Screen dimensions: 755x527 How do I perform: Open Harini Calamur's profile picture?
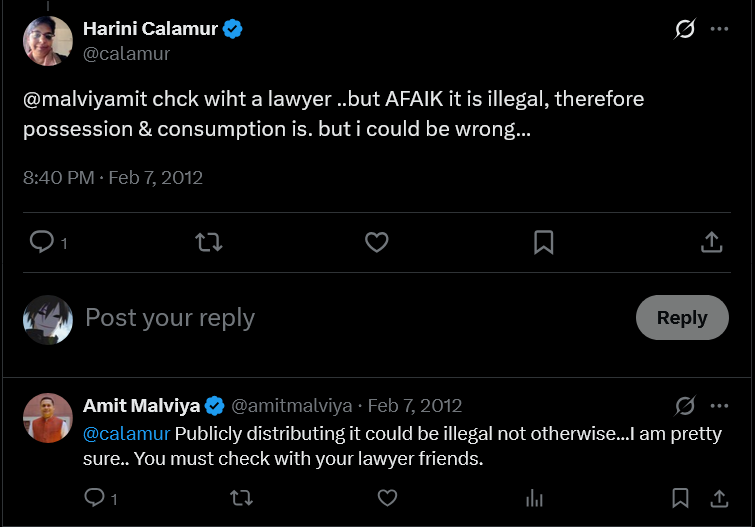coord(48,41)
